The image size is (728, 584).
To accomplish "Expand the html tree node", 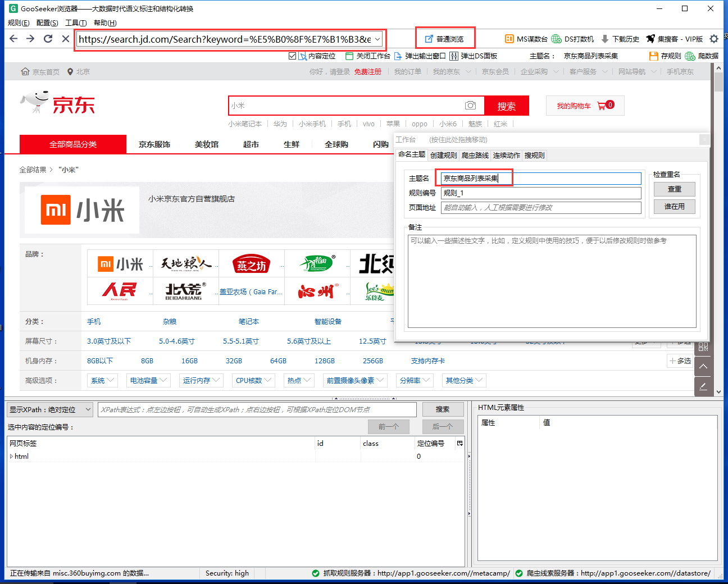I will pyautogui.click(x=11, y=456).
